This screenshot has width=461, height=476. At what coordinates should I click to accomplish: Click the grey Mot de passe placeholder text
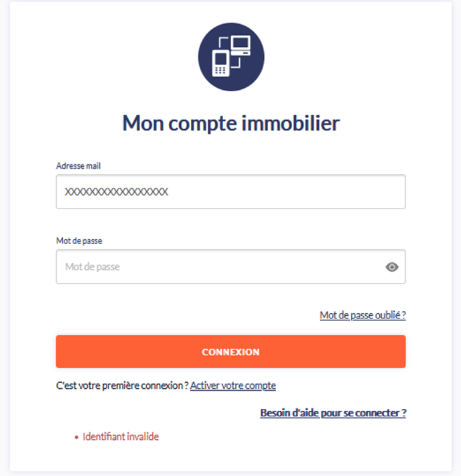click(x=92, y=267)
